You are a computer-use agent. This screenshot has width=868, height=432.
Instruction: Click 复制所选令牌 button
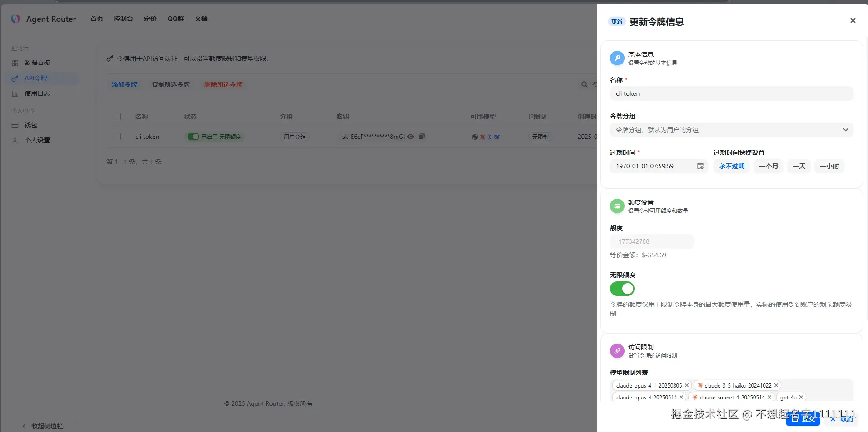click(x=171, y=84)
